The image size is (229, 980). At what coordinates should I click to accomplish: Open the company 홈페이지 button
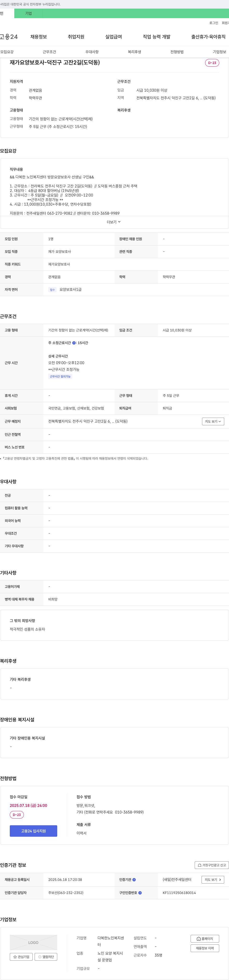[205, 938]
